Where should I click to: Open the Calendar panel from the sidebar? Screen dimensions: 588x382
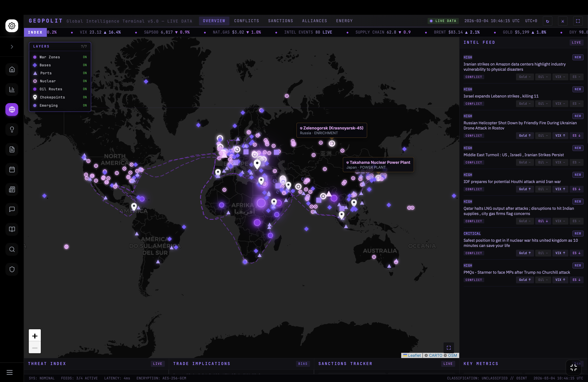coord(12,169)
